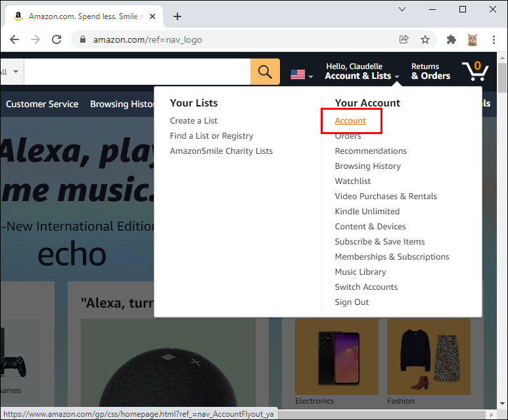Open Customer Service nav link
The image size is (508, 420).
point(42,104)
